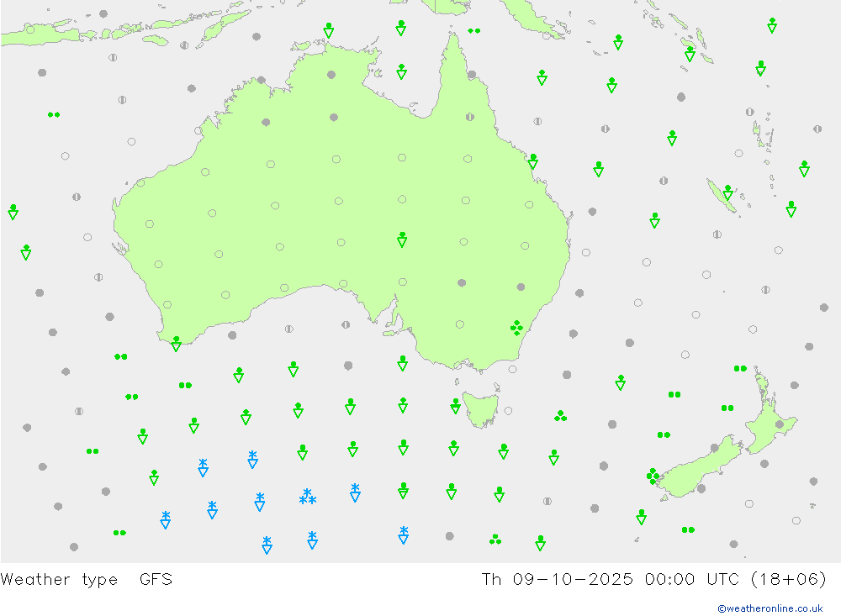Open the weatheronline.co.uk copyright link
This screenshot has height=616, width=841.
point(770,608)
